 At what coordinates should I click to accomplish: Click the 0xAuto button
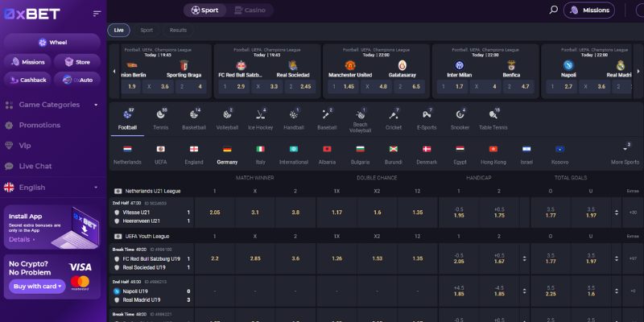(76, 80)
